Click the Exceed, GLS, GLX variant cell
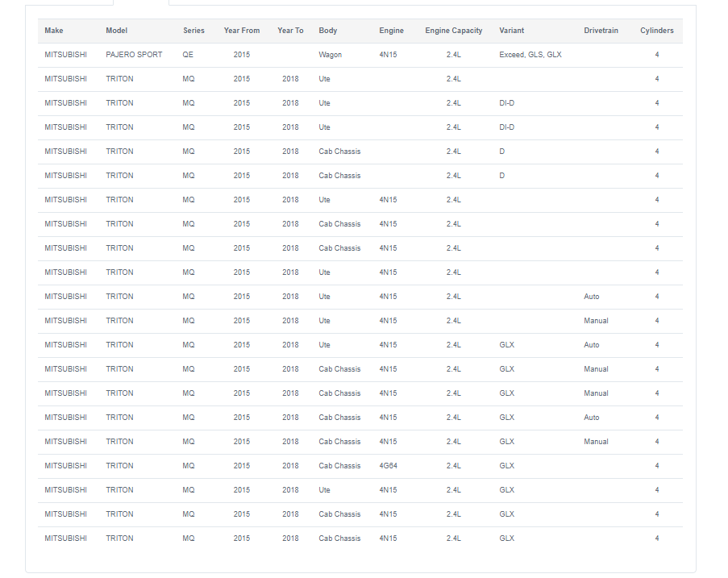The image size is (728, 578). coord(530,55)
